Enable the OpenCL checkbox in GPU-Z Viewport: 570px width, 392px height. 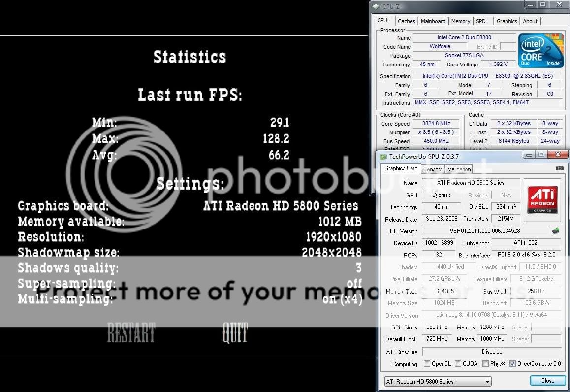427,363
